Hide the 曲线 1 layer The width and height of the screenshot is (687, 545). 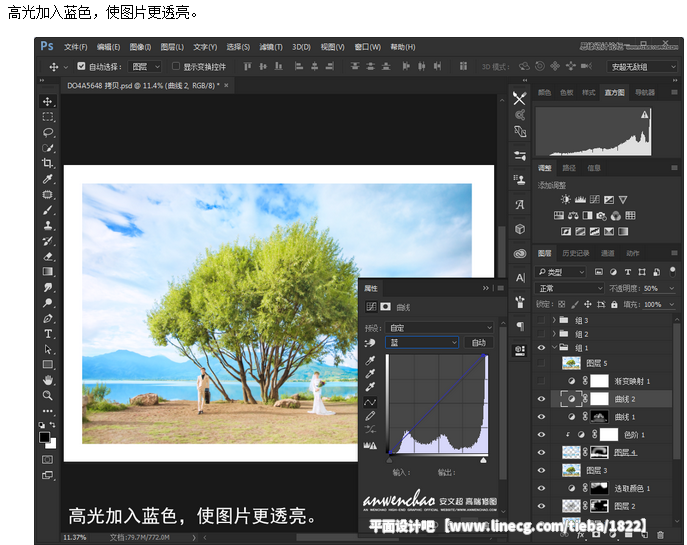[x=542, y=417]
